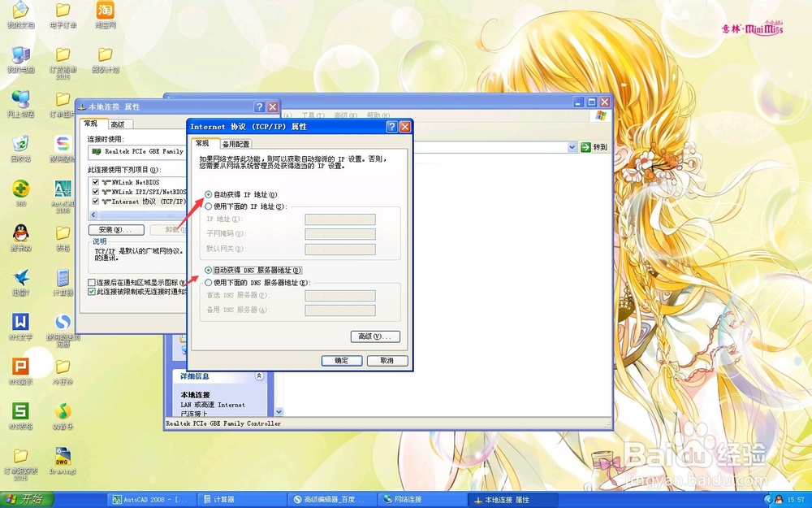
Task: Switch to 备用配置 tab in TCP/IP dialog
Action: (235, 144)
